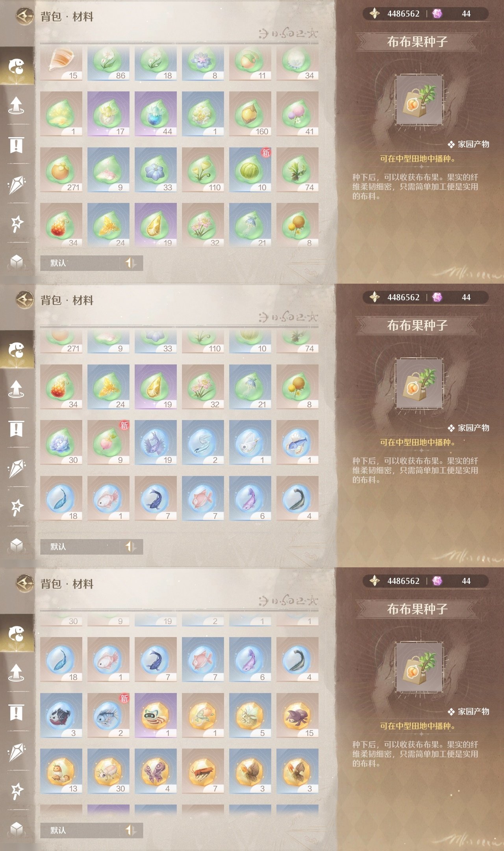Select the raccoon-faced item on purple background
Image resolution: width=504 pixels, height=851 pixels.
tap(156, 715)
